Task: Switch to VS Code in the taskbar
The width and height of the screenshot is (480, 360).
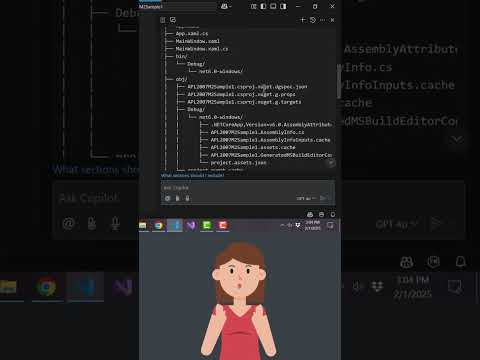Action: click(x=175, y=226)
